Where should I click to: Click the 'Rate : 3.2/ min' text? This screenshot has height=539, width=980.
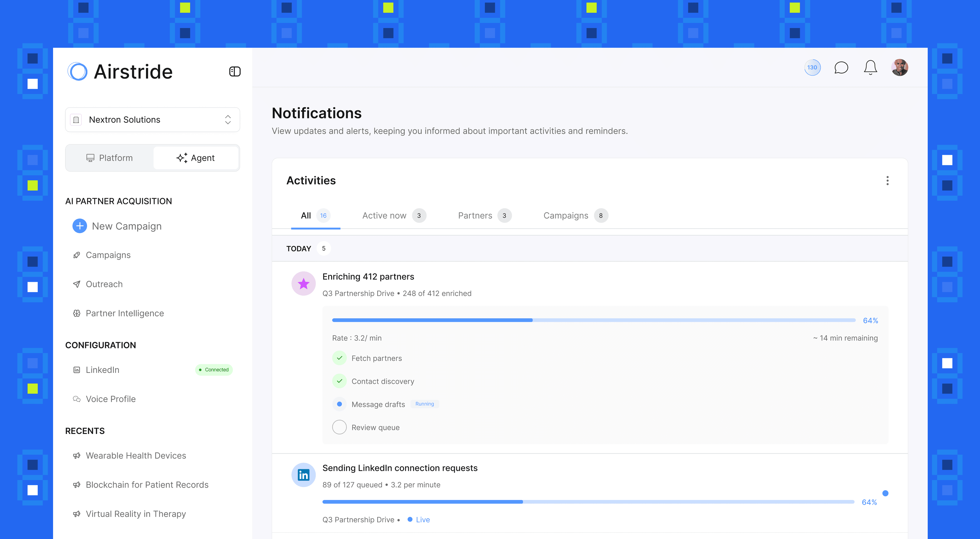click(x=357, y=338)
